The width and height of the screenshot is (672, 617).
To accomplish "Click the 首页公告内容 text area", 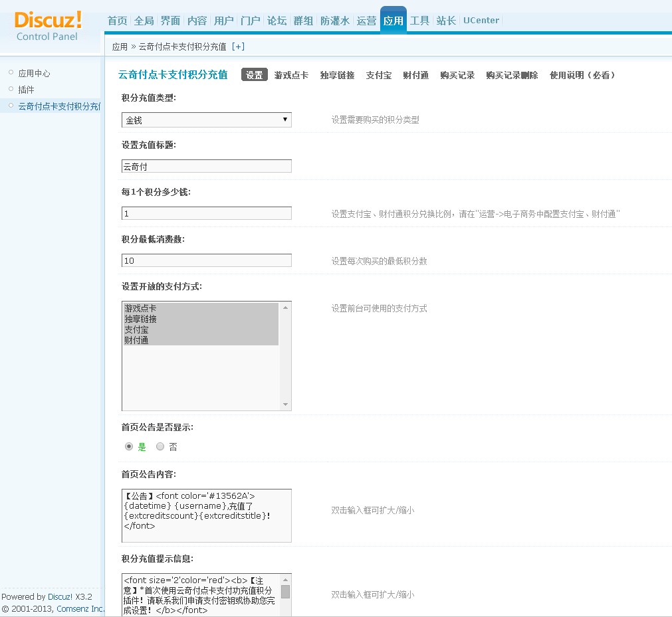I will 206,515.
